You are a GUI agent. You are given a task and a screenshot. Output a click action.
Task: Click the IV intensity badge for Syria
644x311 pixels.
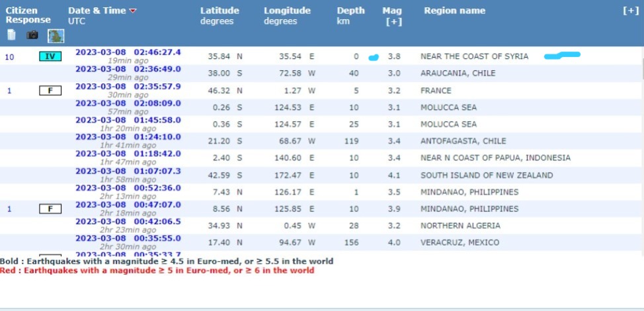(x=50, y=57)
